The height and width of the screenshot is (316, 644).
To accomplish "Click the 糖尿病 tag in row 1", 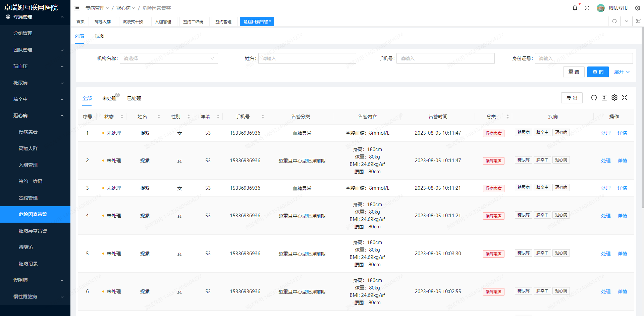I will pyautogui.click(x=523, y=132).
